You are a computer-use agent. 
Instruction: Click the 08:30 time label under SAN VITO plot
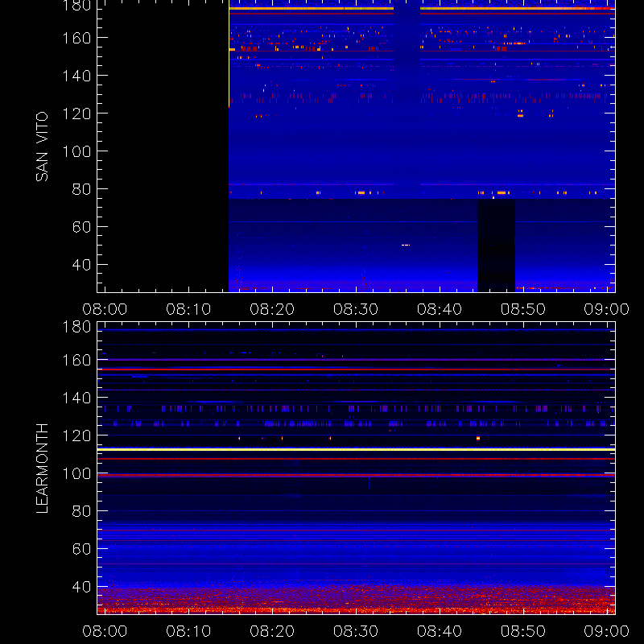click(356, 309)
